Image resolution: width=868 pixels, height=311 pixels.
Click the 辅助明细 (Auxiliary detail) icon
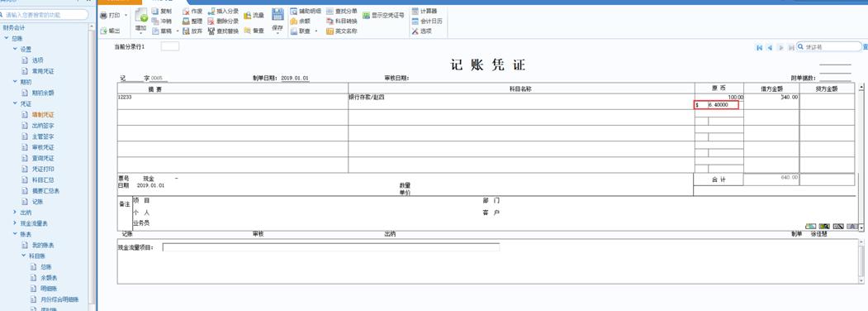pos(294,11)
